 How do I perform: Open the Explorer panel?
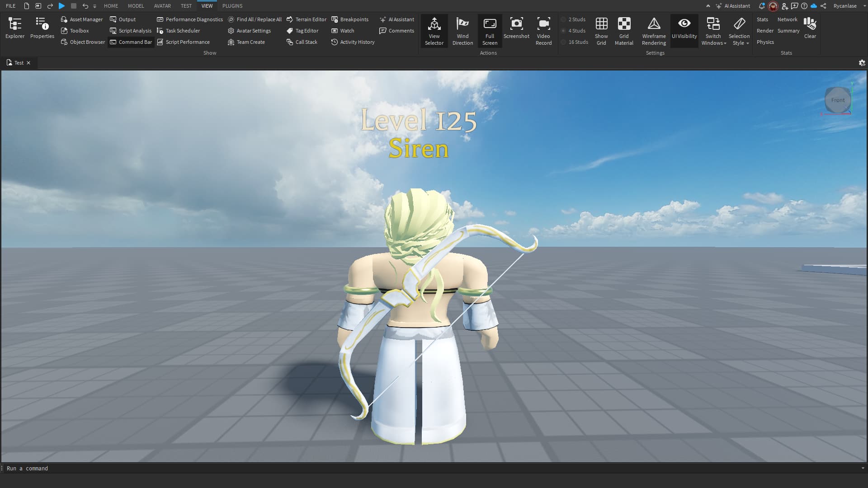pyautogui.click(x=15, y=28)
